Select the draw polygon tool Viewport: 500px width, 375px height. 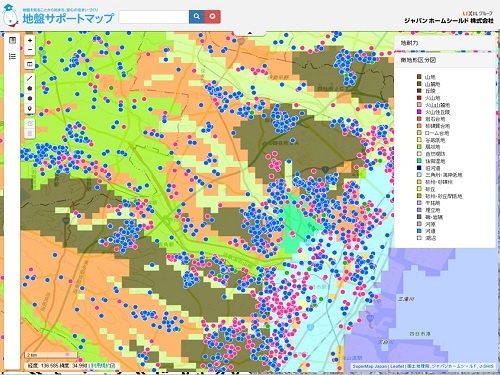[30, 88]
